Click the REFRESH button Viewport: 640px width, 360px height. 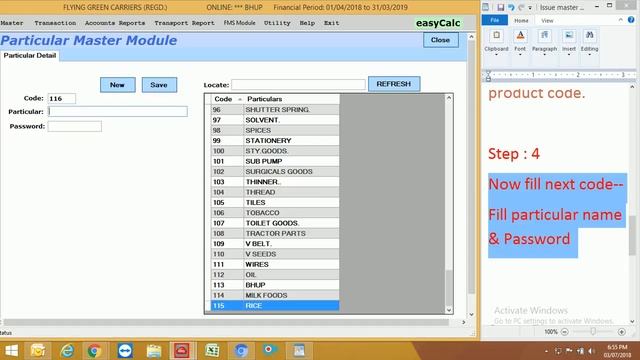point(394,84)
